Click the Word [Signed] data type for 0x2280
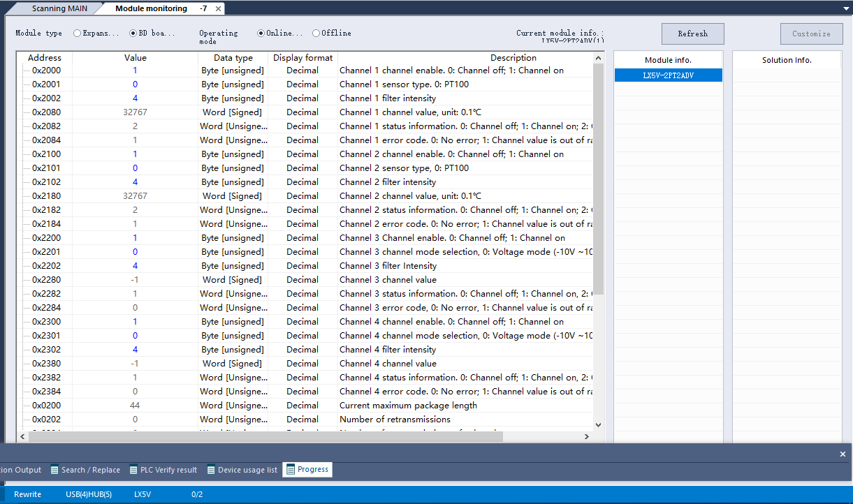Viewport: 853px width, 504px height. 233,280
